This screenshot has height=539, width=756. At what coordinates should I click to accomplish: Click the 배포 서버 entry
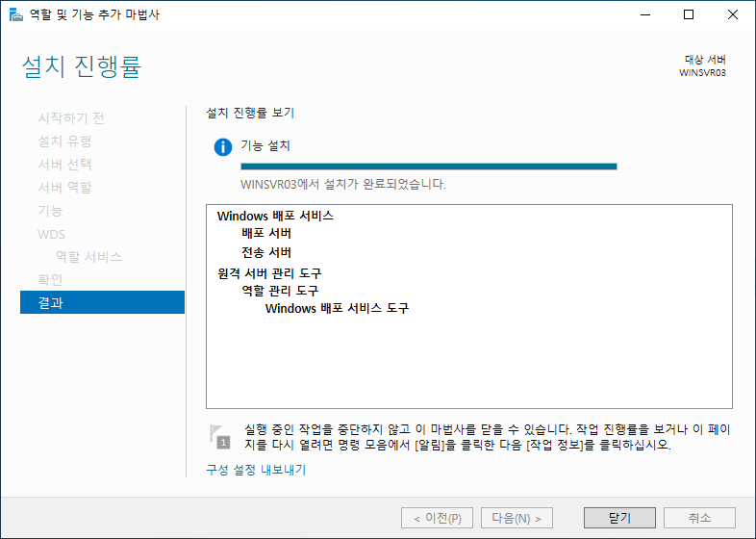tap(266, 234)
